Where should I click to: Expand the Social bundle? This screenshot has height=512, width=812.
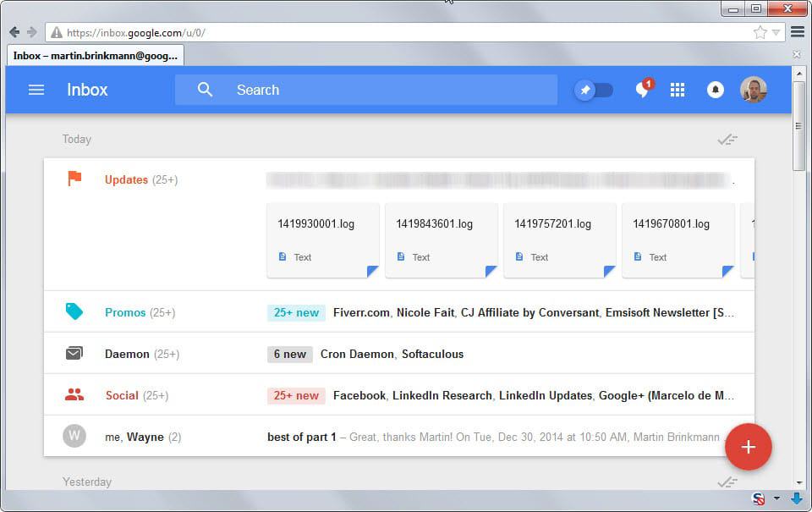(122, 395)
